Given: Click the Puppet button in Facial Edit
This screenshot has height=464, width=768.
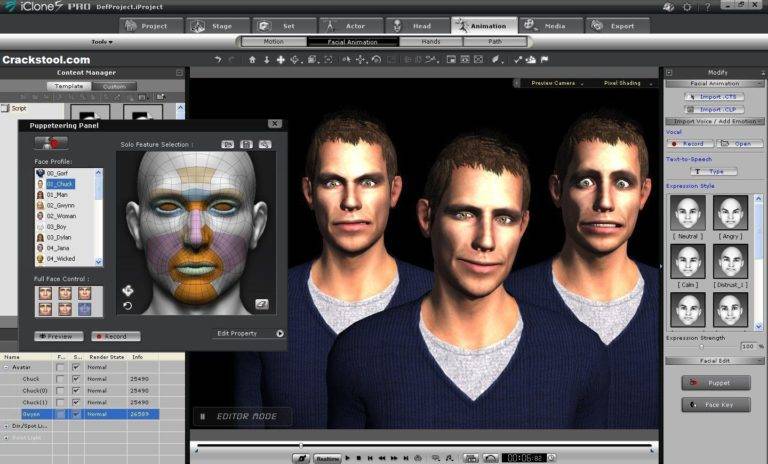Looking at the screenshot, I should tap(715, 382).
